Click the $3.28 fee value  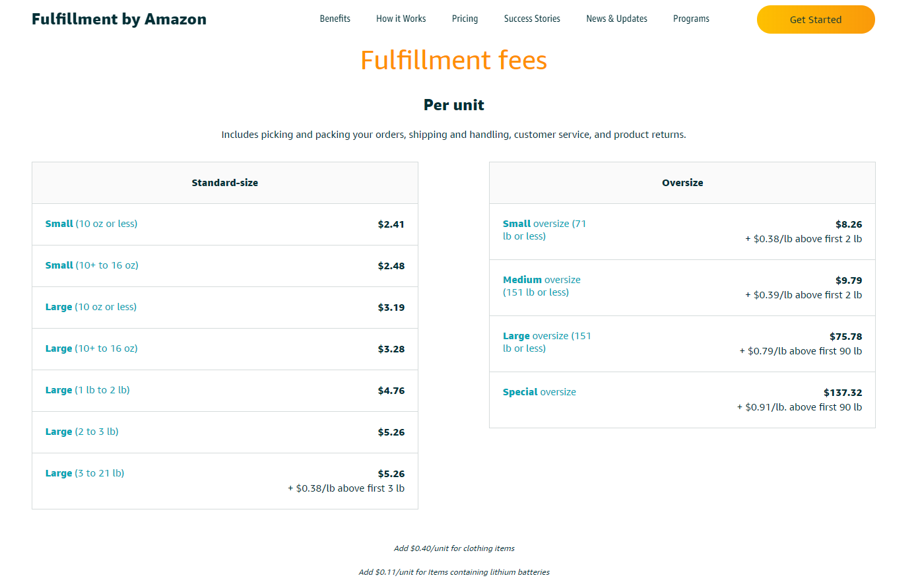click(x=391, y=349)
